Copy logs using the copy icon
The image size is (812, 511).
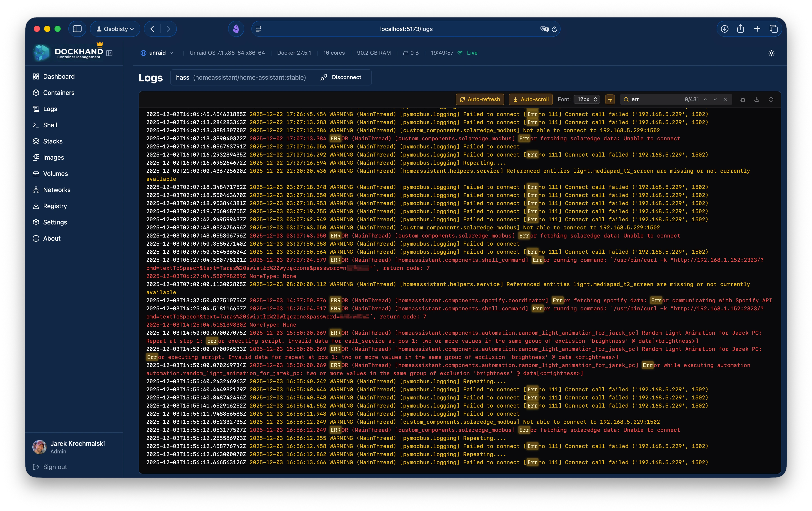coord(742,99)
